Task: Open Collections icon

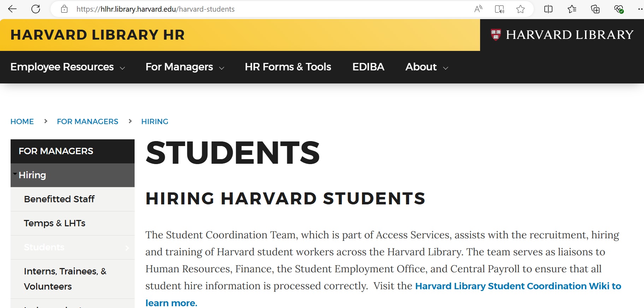Action: (595, 9)
